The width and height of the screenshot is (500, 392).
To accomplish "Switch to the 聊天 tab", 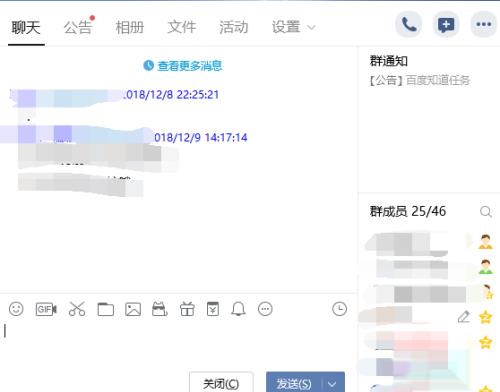I will point(26,27).
